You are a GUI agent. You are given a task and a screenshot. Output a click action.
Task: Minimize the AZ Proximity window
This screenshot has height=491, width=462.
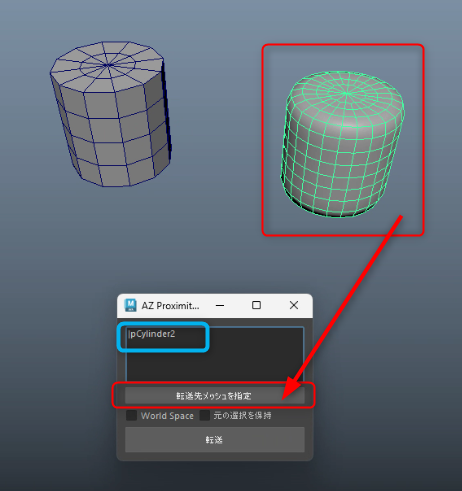(220, 305)
